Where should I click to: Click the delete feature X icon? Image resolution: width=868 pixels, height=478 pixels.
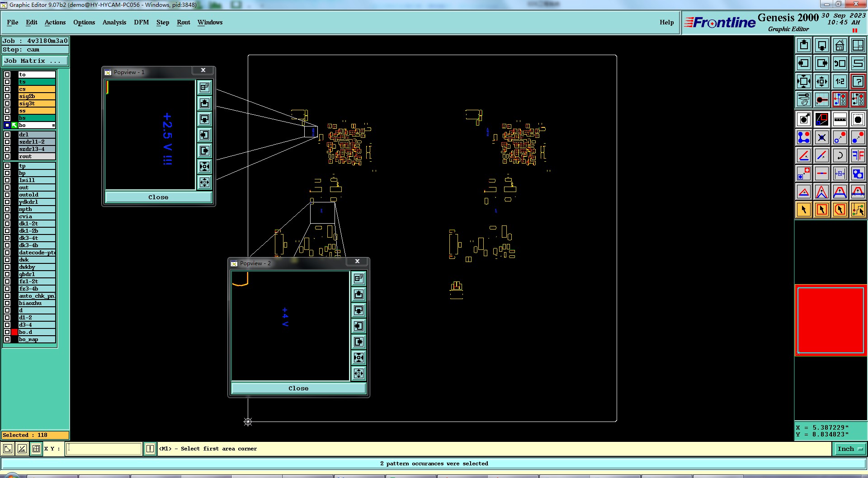pos(822,137)
